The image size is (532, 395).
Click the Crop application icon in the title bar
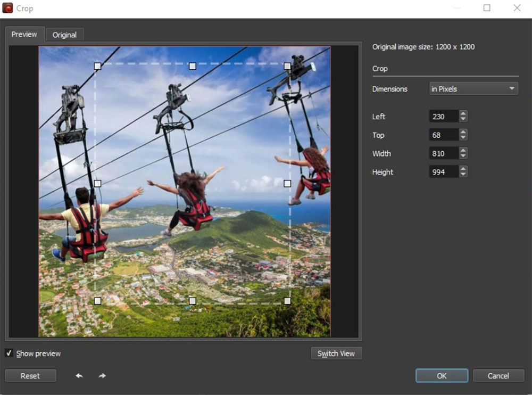pyautogui.click(x=7, y=8)
